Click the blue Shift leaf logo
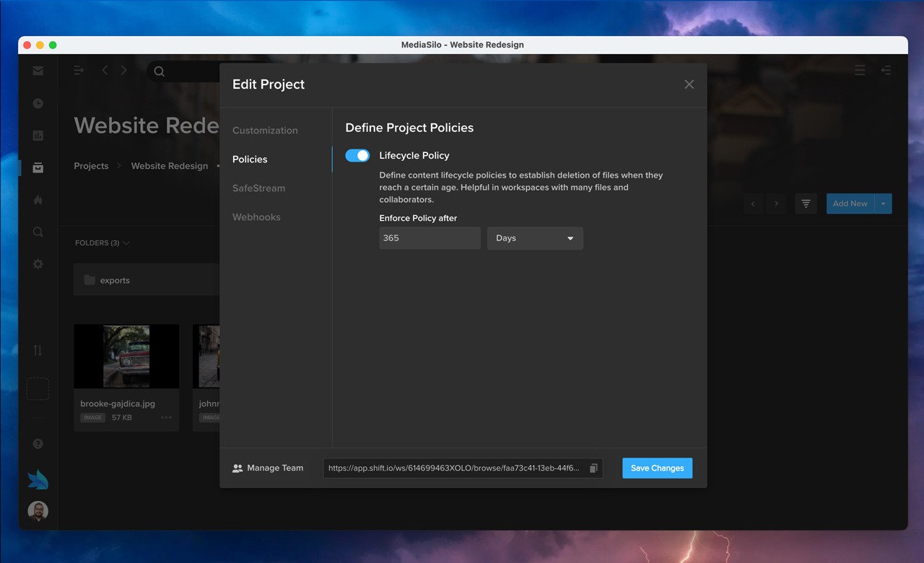Viewport: 924px width, 563px height. (38, 479)
